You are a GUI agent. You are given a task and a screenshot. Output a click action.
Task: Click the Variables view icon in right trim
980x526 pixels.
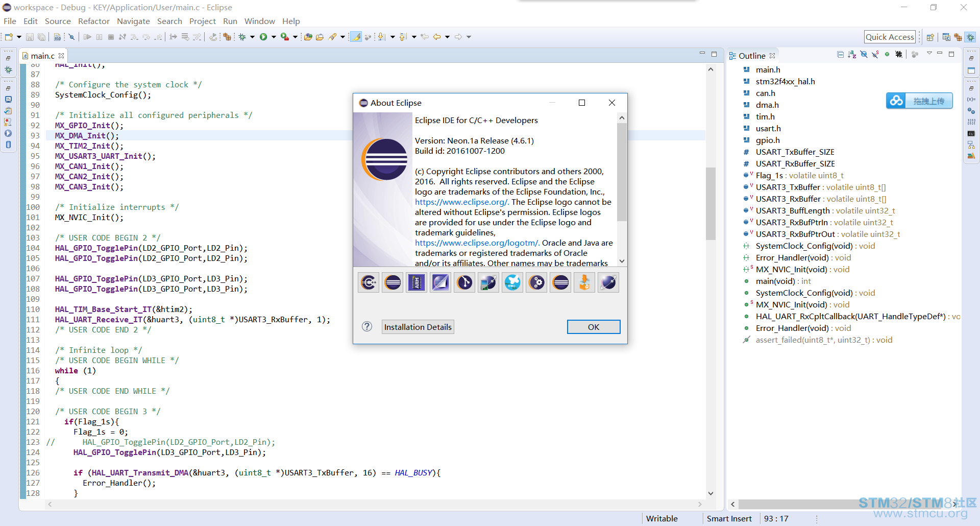click(971, 99)
